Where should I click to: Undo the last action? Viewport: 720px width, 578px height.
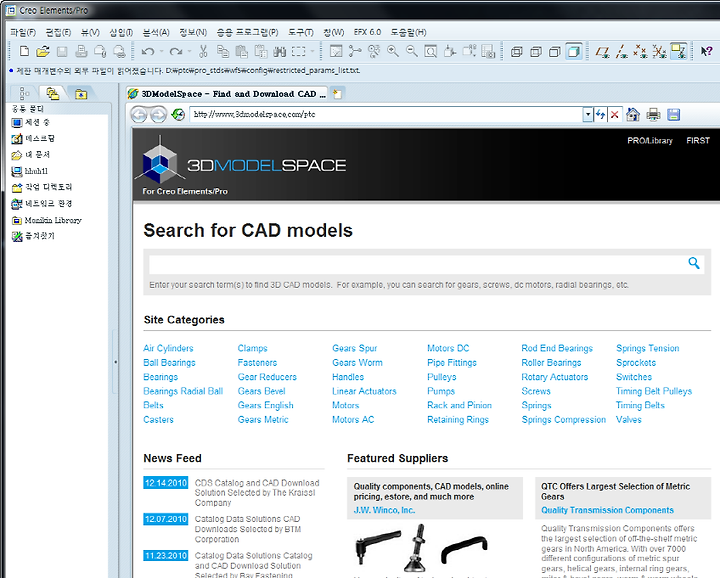148,51
